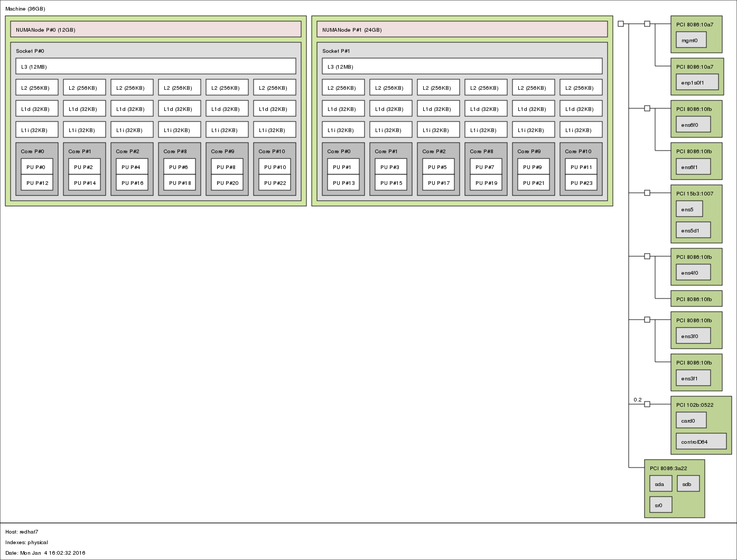The height and width of the screenshot is (560, 737).
Task: Select the ens5d1 device box
Action: pos(693,230)
